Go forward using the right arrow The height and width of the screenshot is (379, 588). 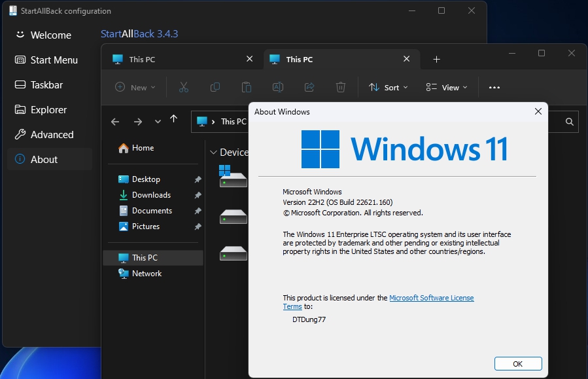click(138, 122)
